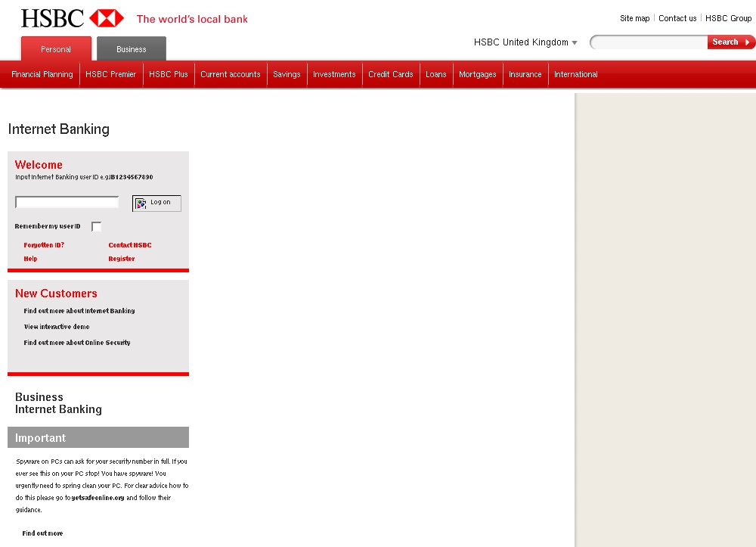
Task: Open Find out more about Internet Banking
Action: click(79, 311)
